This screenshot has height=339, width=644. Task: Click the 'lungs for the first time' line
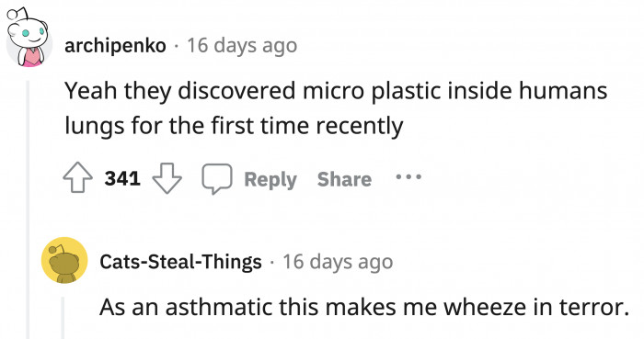click(x=234, y=126)
